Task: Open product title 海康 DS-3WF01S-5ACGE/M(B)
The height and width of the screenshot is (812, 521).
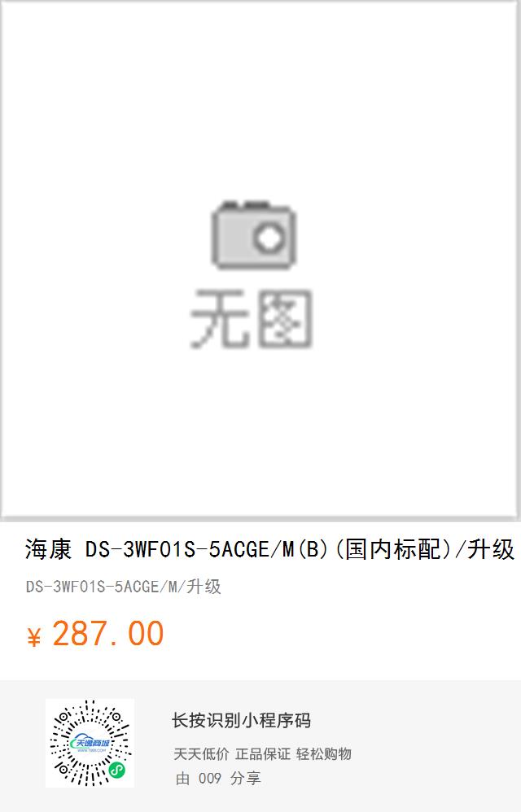Action: pyautogui.click(x=269, y=549)
